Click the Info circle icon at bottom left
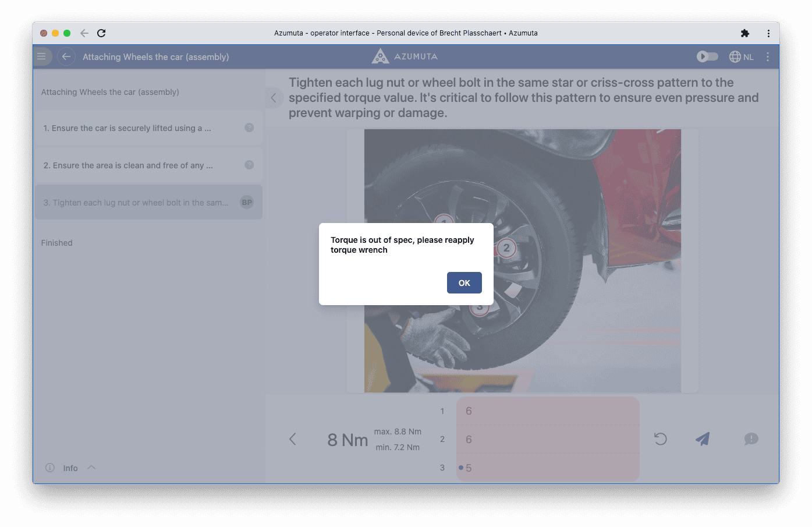The height and width of the screenshot is (527, 812). tap(50, 468)
